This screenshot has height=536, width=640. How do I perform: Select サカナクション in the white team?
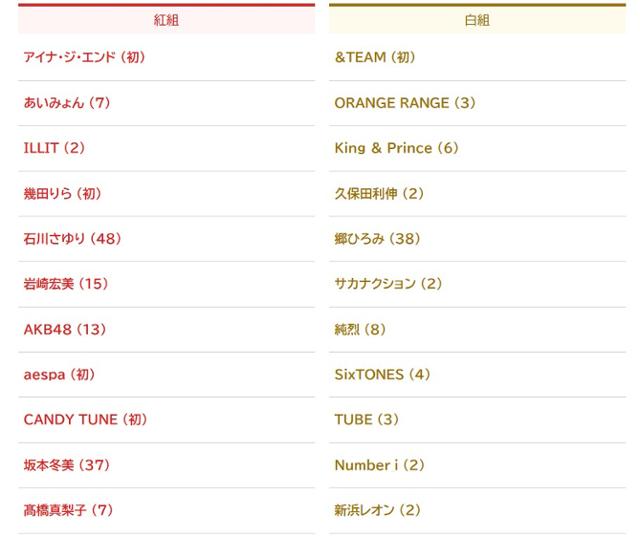[x=388, y=284]
